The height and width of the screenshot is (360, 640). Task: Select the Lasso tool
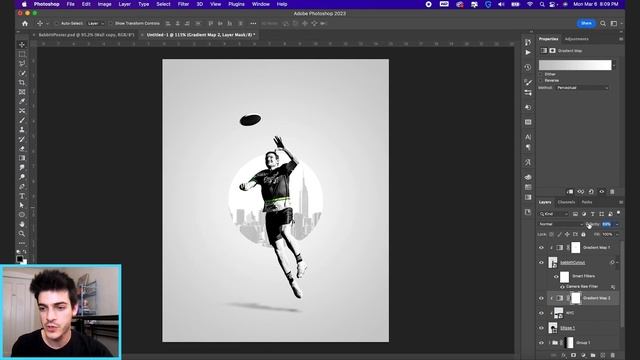pos(22,64)
